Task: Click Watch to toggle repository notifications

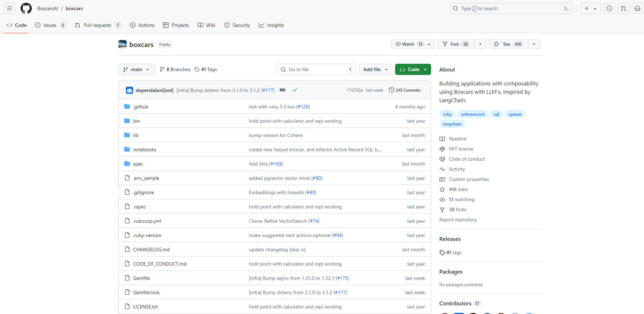Action: pos(408,44)
